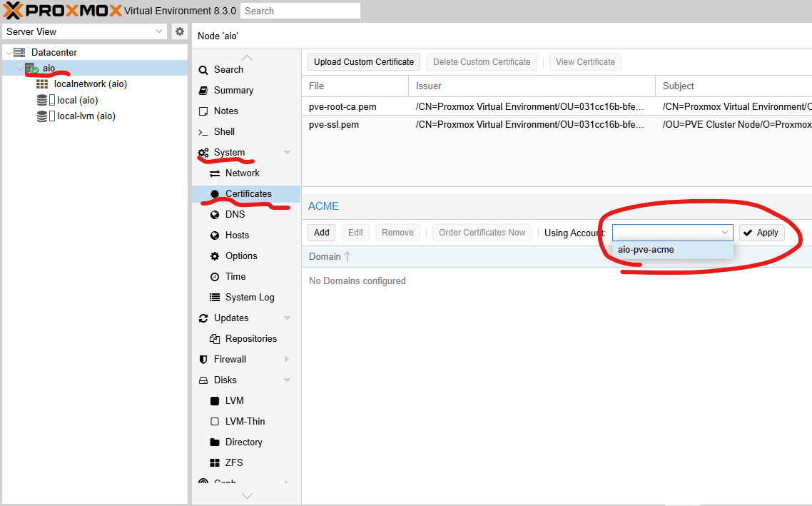Viewport: 812px width, 506px height.
Task: Click the System gears icon
Action: (x=203, y=153)
